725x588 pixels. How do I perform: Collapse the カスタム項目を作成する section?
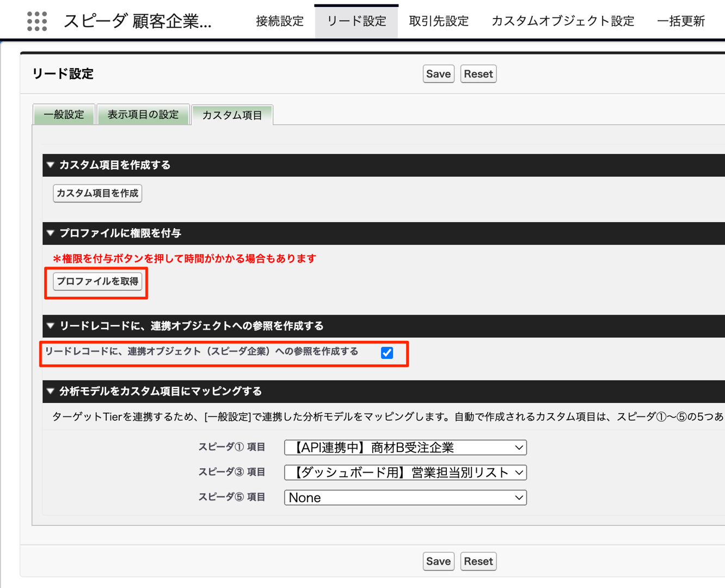coord(50,165)
